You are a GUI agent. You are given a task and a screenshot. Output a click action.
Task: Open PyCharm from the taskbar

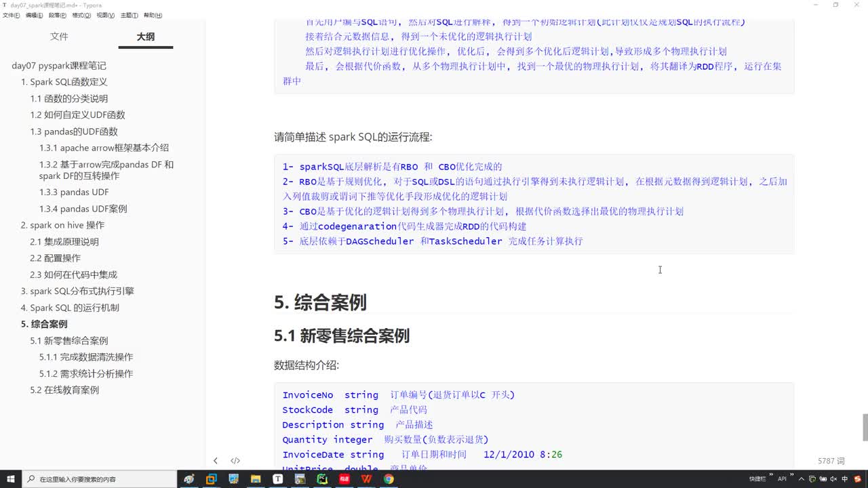(322, 479)
